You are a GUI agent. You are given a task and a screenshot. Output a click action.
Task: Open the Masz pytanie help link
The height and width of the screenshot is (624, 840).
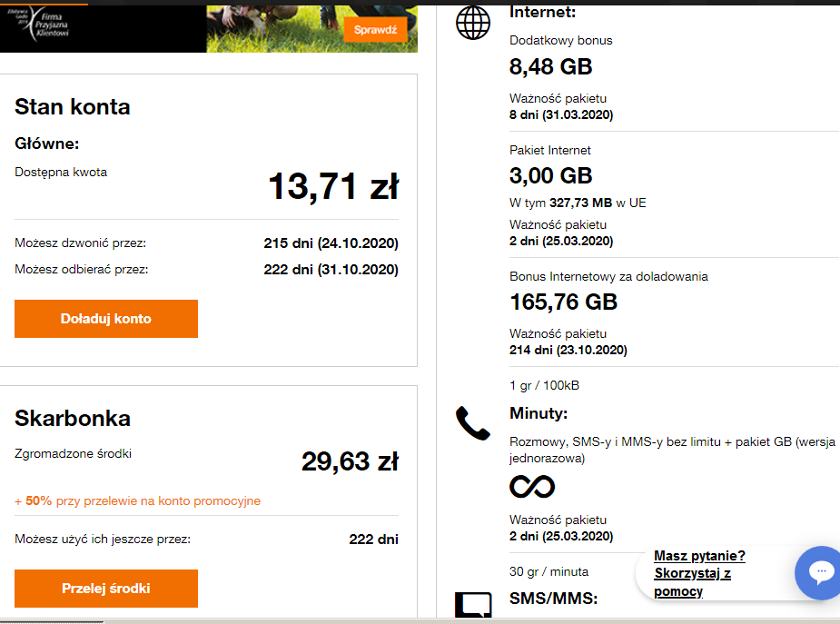pyautogui.click(x=699, y=574)
